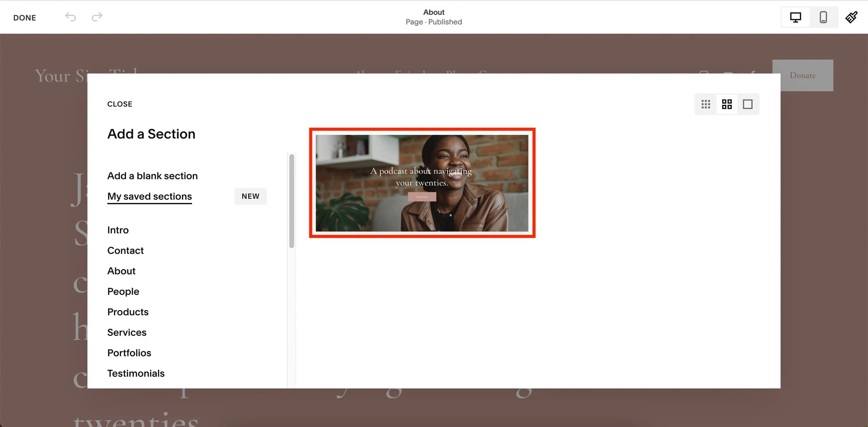This screenshot has width=868, height=427.
Task: Open the Portfolios section category
Action: coord(129,353)
